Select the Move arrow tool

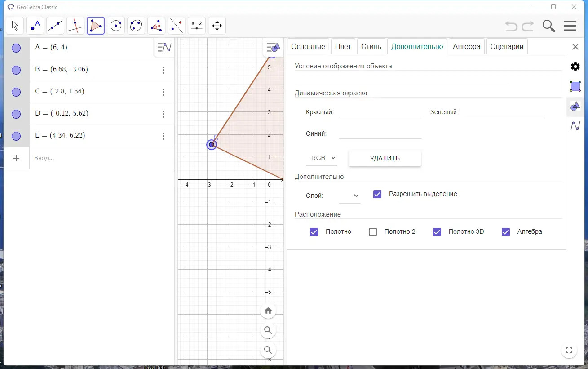click(15, 26)
